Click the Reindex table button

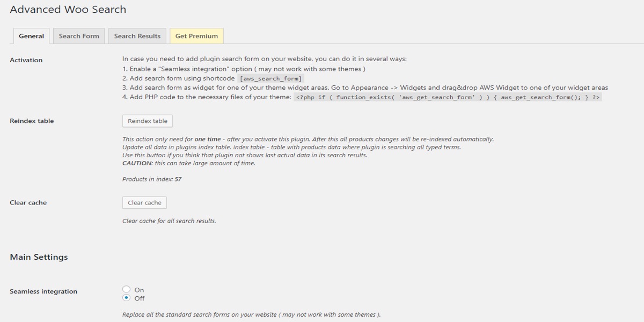(x=148, y=121)
